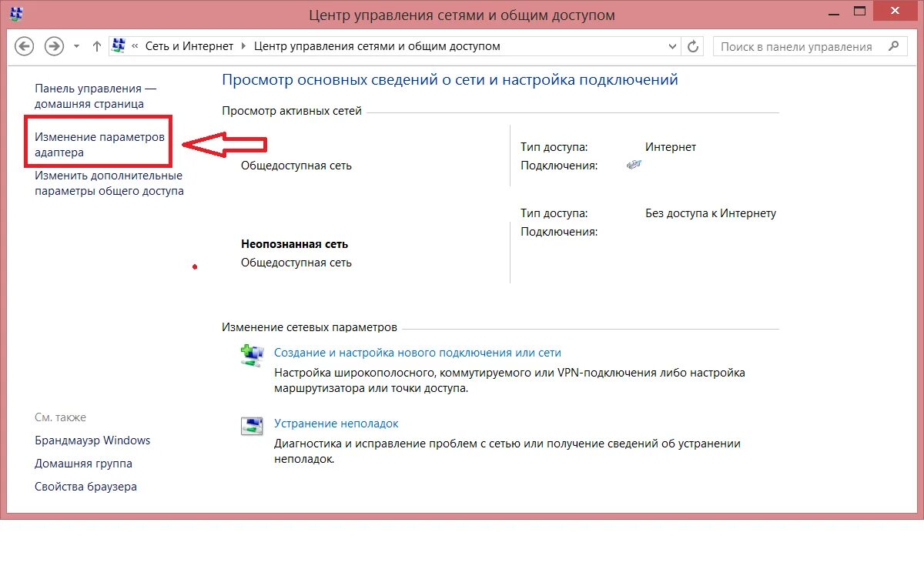Open Изменить дополнительные параметры общего доступа
The width and height of the screenshot is (924, 576).
(x=109, y=183)
